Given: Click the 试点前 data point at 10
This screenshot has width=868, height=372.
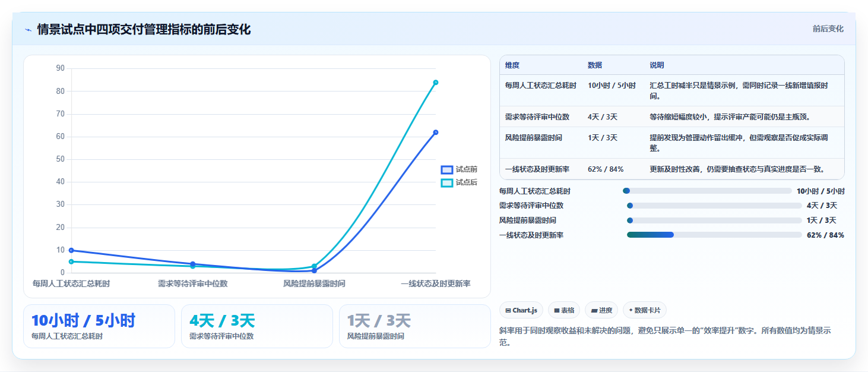Looking at the screenshot, I should (71, 250).
